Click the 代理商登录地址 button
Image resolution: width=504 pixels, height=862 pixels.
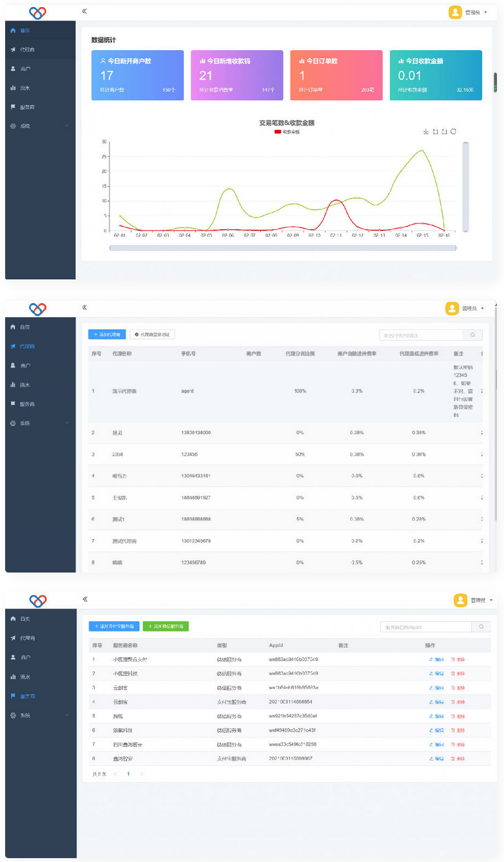click(152, 334)
